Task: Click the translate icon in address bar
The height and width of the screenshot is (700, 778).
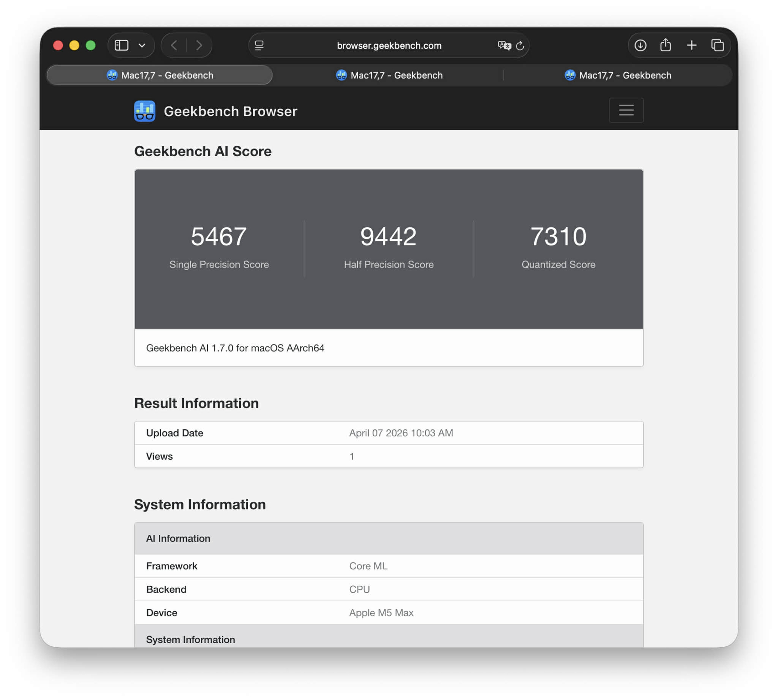Action: [504, 45]
